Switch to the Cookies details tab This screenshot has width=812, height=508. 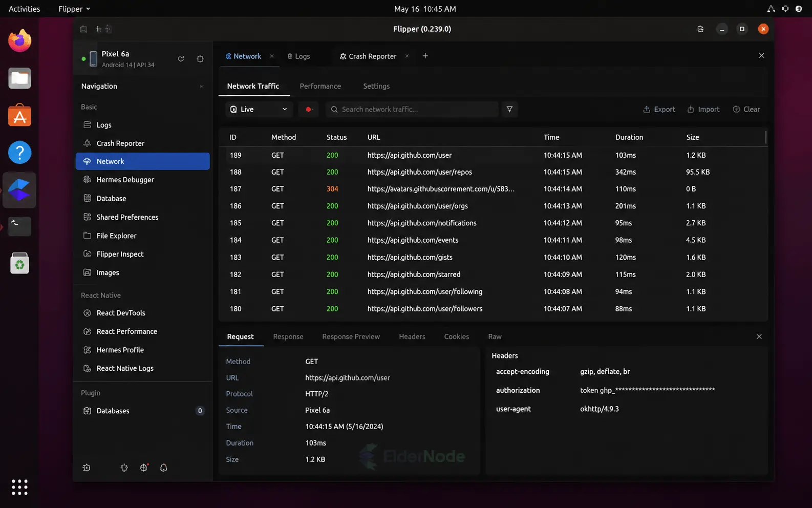pyautogui.click(x=457, y=336)
